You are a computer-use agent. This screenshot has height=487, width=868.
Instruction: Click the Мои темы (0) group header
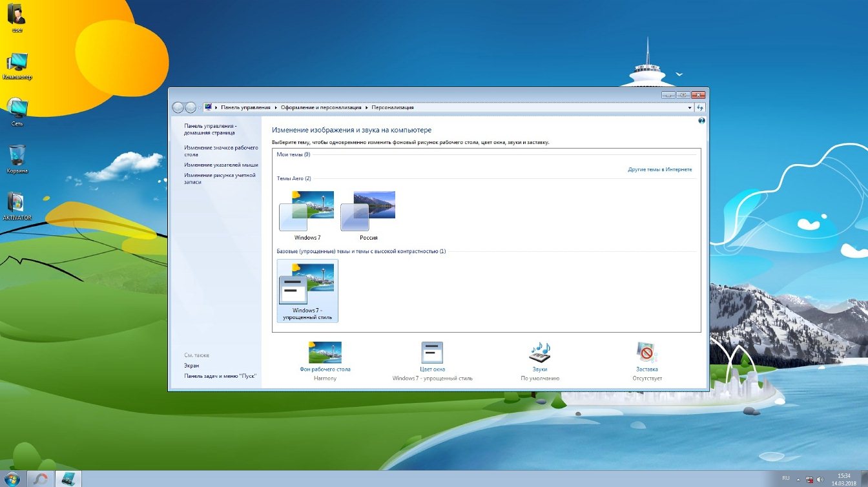[293, 154]
